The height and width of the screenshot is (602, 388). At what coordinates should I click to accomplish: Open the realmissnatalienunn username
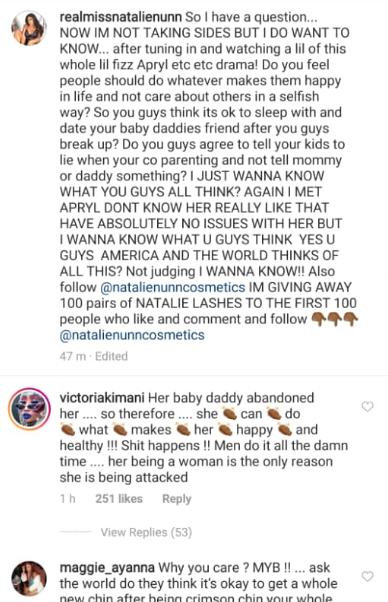121,17
